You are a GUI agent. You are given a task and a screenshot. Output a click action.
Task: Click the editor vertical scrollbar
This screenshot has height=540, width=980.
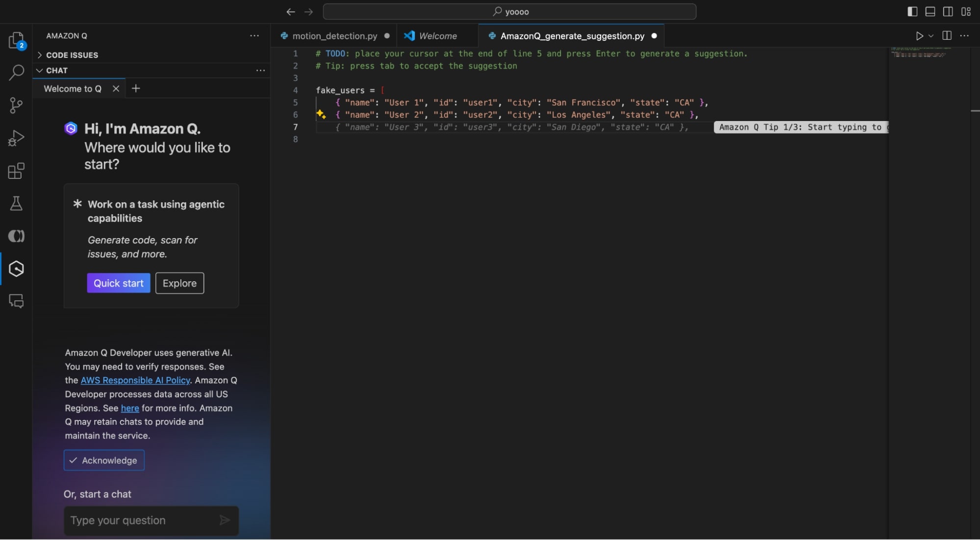coord(975,293)
